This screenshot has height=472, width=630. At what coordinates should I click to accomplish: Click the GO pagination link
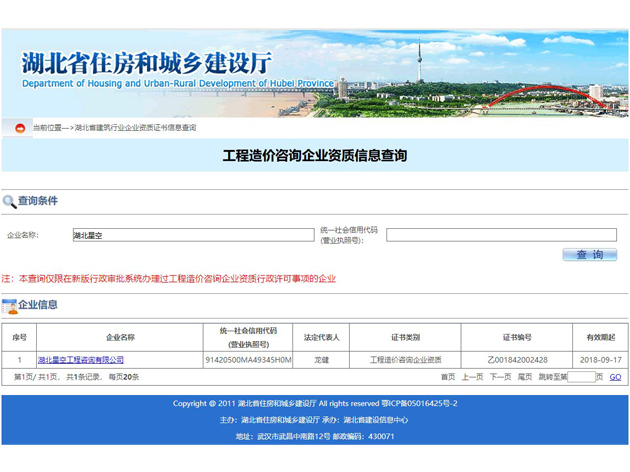615,377
